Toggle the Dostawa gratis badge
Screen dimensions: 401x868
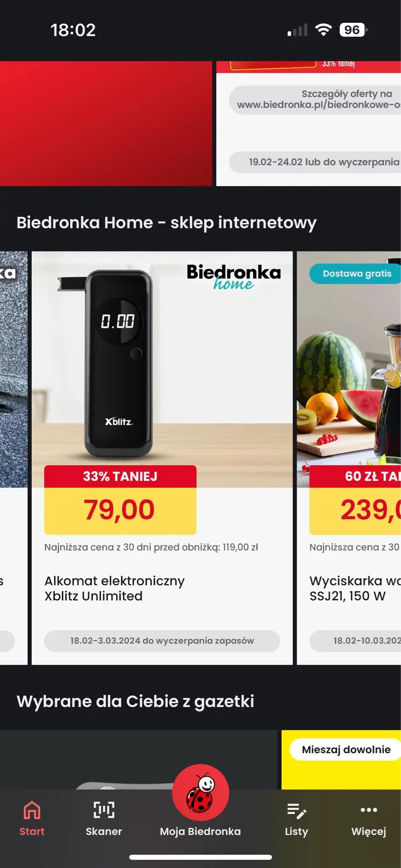357,274
